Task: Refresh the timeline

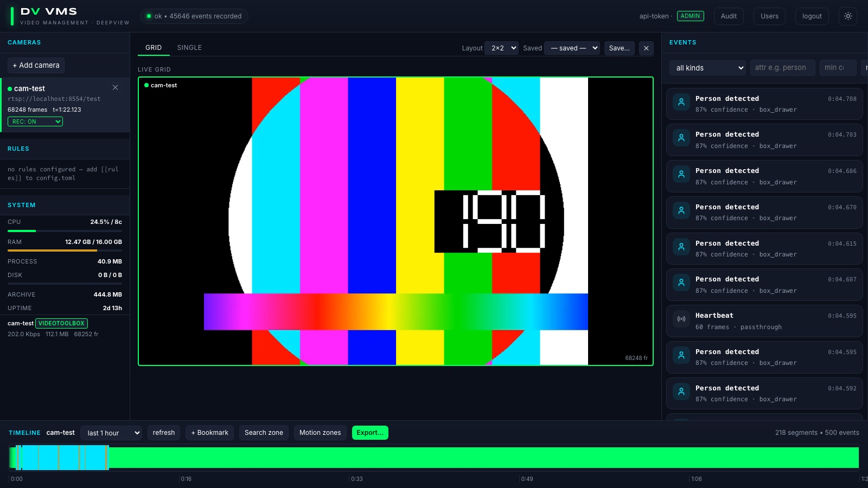Action: click(164, 433)
